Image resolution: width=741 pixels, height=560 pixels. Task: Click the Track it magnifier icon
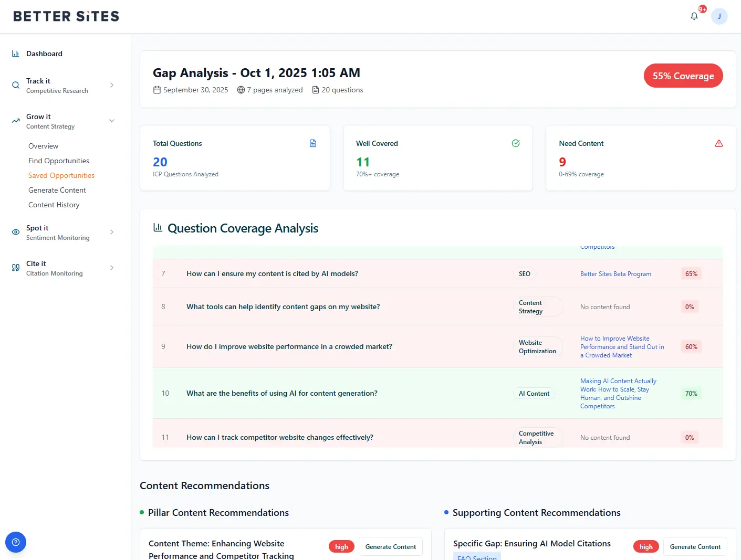(16, 85)
